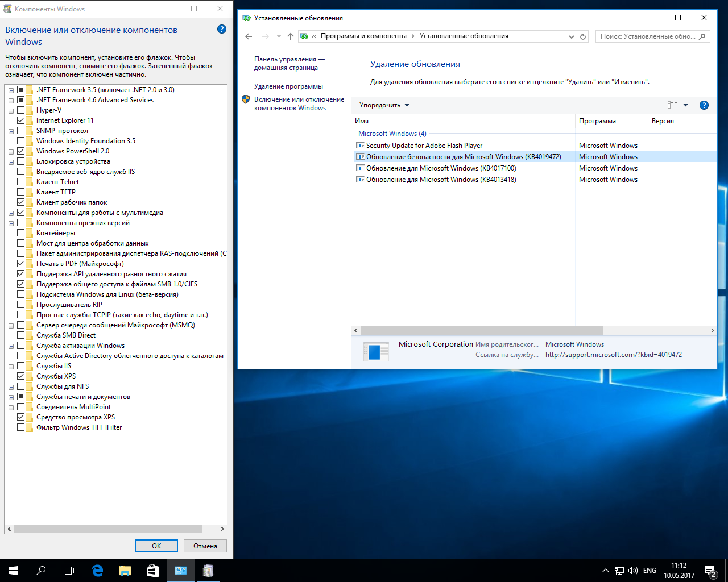Viewport: 728px width, 582px height.
Task: Enable the Telnet client checkbox (Клиент Telnet)
Action: point(21,182)
